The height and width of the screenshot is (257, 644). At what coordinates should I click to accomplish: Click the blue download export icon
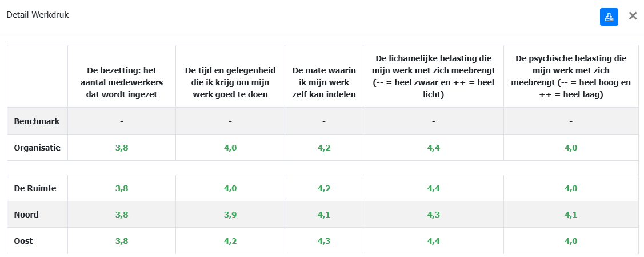[x=609, y=17]
